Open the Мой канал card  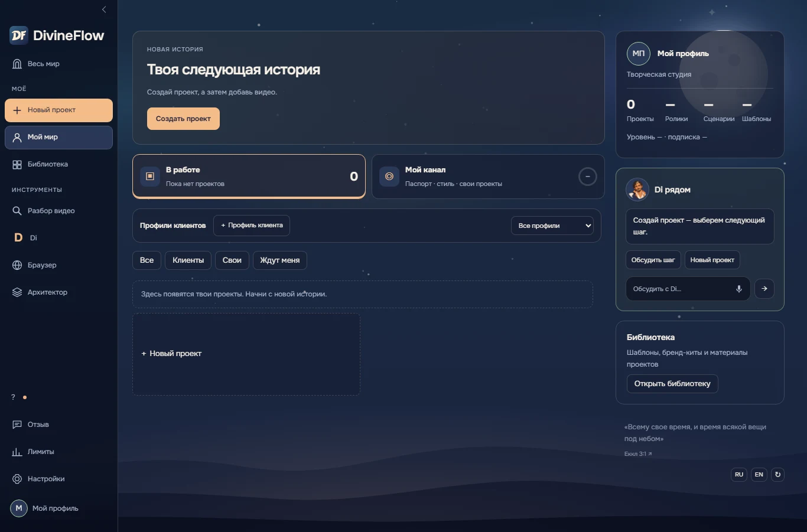coord(488,177)
